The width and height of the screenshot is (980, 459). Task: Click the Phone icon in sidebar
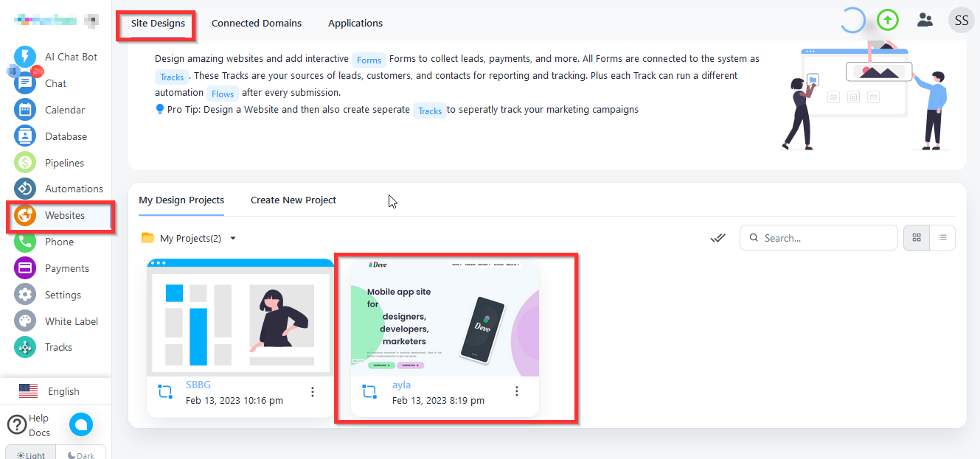coord(25,242)
